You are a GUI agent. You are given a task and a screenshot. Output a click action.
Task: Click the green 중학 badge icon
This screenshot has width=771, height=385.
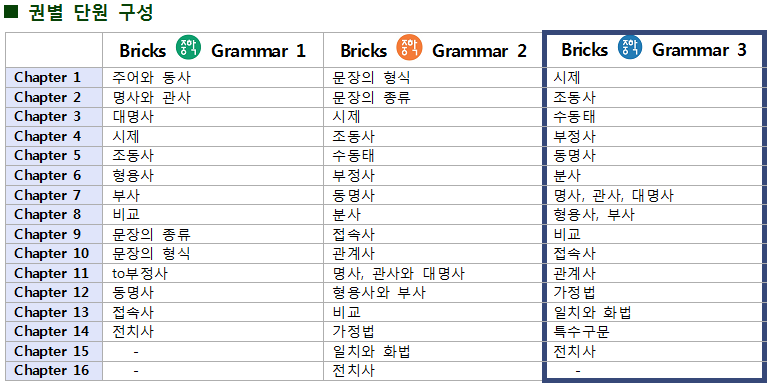[x=188, y=48]
